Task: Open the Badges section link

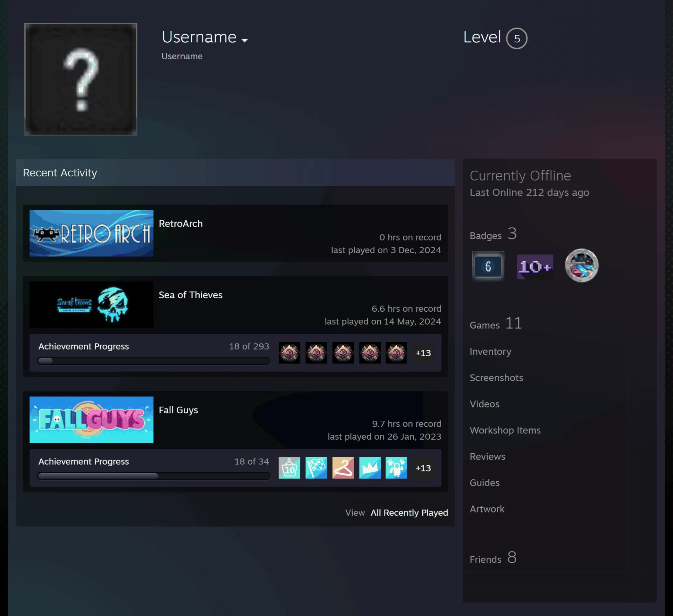Action: point(493,234)
